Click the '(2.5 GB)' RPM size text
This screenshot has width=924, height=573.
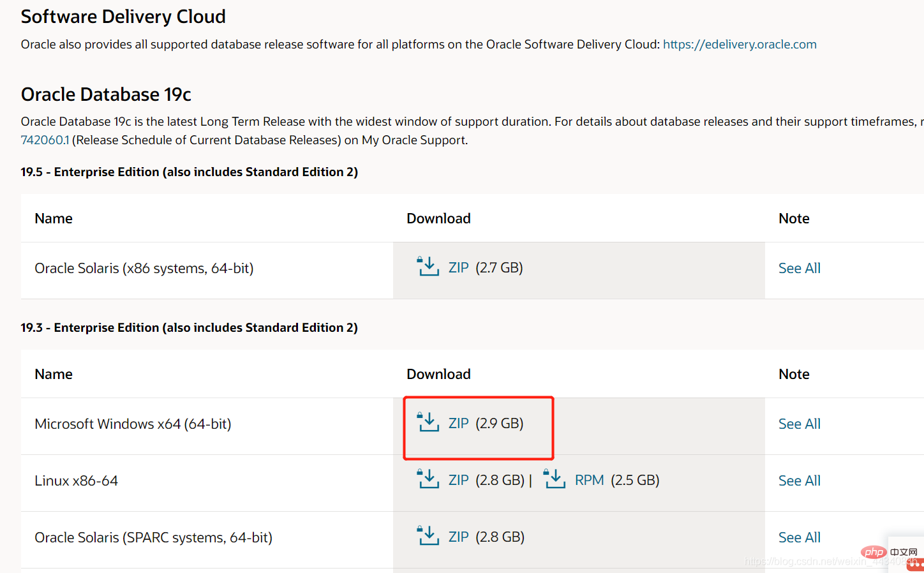pyautogui.click(x=635, y=480)
